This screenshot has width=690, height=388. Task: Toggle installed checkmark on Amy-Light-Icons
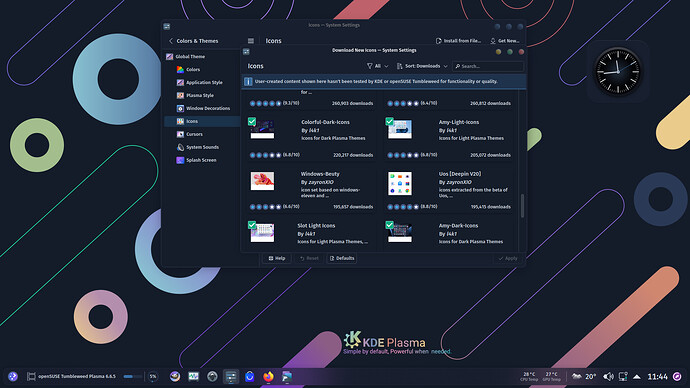[x=389, y=121]
